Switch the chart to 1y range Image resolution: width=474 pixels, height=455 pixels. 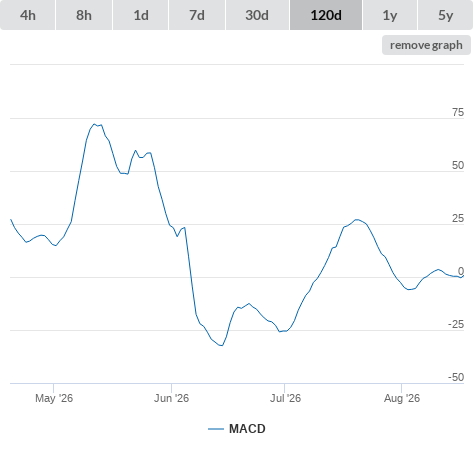[x=390, y=15]
